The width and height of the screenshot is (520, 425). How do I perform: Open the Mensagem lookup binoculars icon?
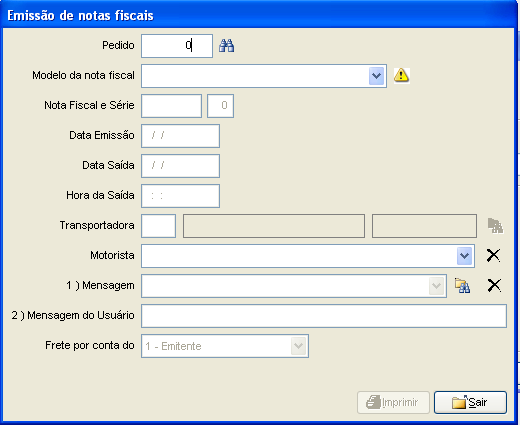463,286
